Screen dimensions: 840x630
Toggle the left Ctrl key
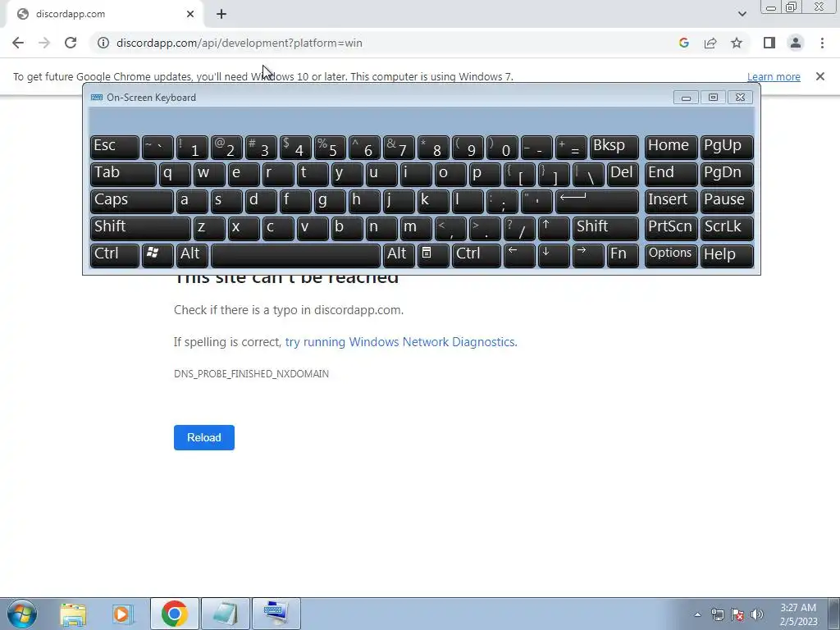115,255
